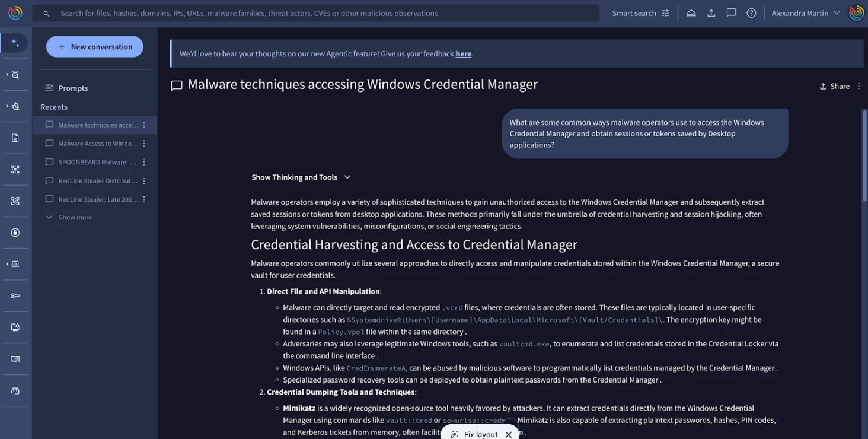This screenshot has height=439, width=868.
Task: Click the Smart search label
Action: (634, 13)
